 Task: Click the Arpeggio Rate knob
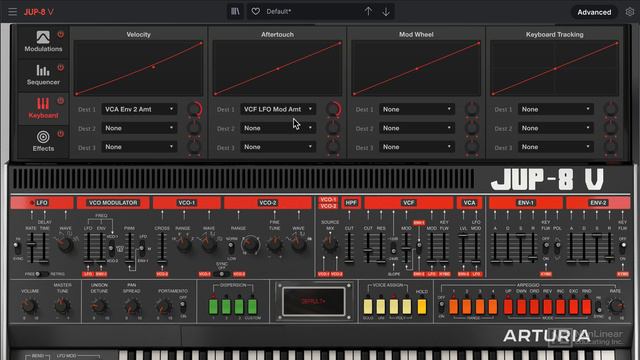coord(616,306)
